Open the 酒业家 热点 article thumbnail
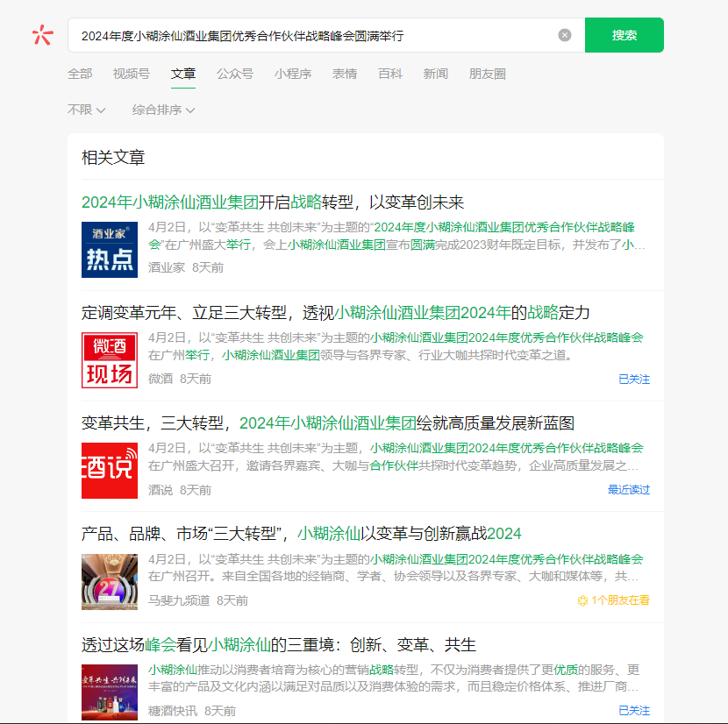 (110, 250)
